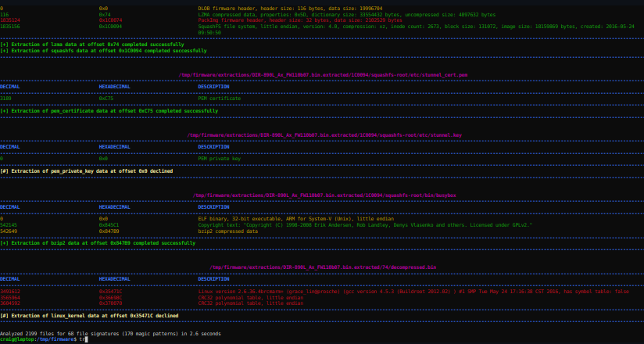Select decimal offset 3684592
This screenshot has height=344, width=644.
pos(10,303)
